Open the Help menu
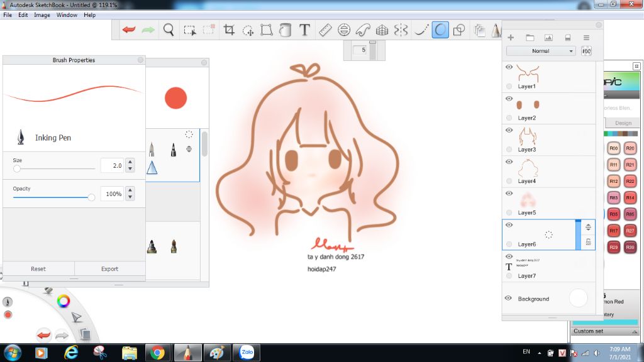The height and width of the screenshot is (362, 644). 89,15
